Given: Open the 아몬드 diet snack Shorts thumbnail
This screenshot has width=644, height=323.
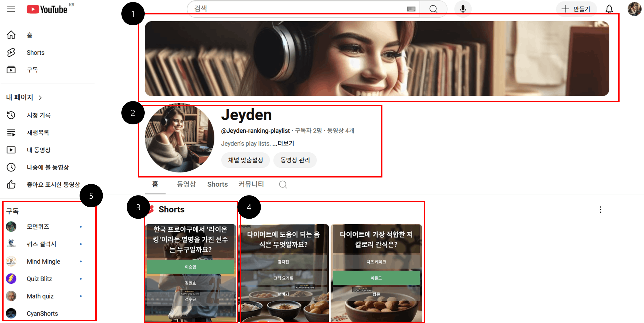Looking at the screenshot, I should click(376, 273).
